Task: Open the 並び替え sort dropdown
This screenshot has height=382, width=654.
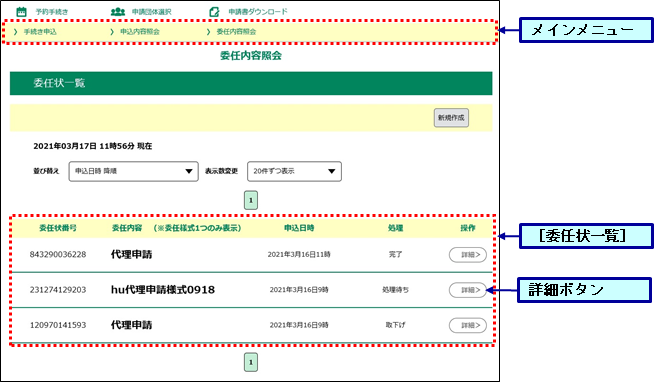Action: tap(133, 171)
